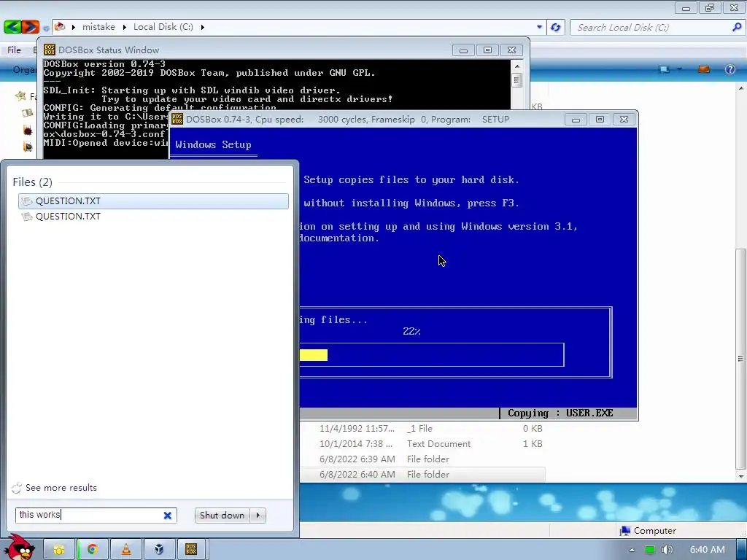The height and width of the screenshot is (560, 747).
Task: Click the refresh icon beside the address bar
Action: click(555, 27)
